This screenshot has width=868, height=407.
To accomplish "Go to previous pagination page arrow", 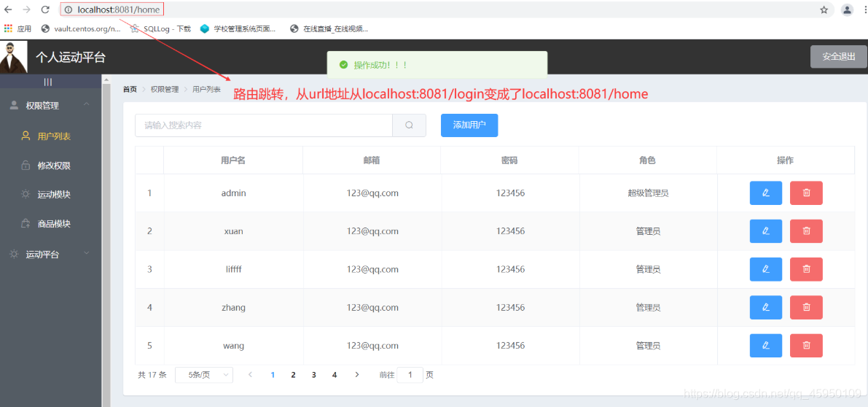I will tap(250, 375).
